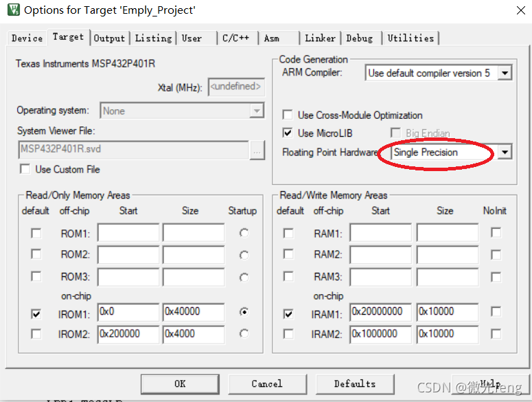Click IROM1 Size field 0x40000
The width and height of the screenshot is (532, 402).
(x=194, y=312)
